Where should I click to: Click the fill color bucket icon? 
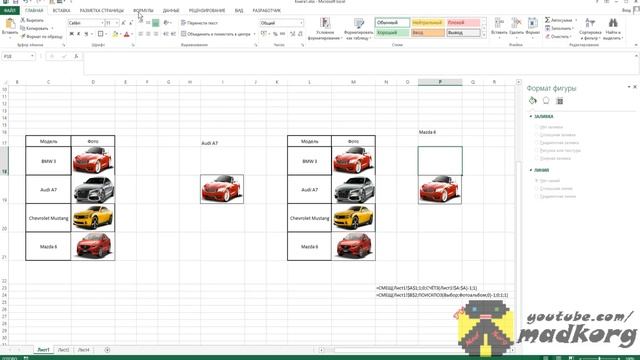[x=115, y=34]
